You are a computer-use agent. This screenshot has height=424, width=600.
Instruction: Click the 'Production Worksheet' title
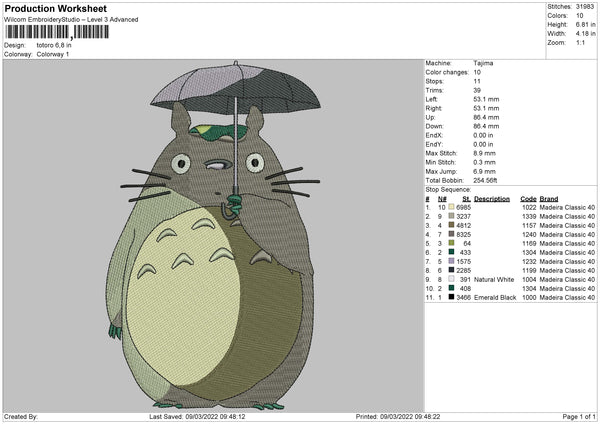pos(55,8)
